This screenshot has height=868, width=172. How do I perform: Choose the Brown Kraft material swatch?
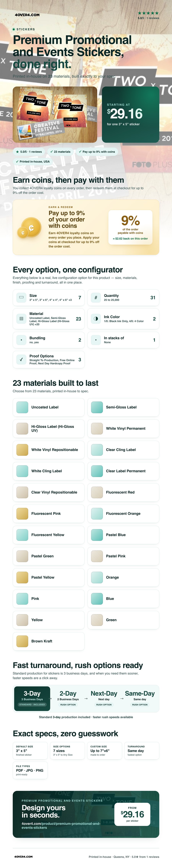click(x=49, y=641)
